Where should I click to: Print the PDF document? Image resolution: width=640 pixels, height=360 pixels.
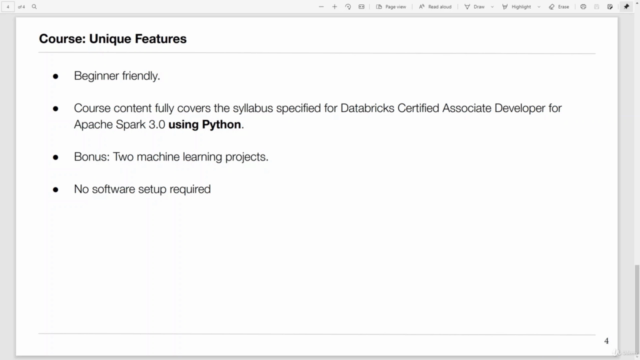(583, 7)
